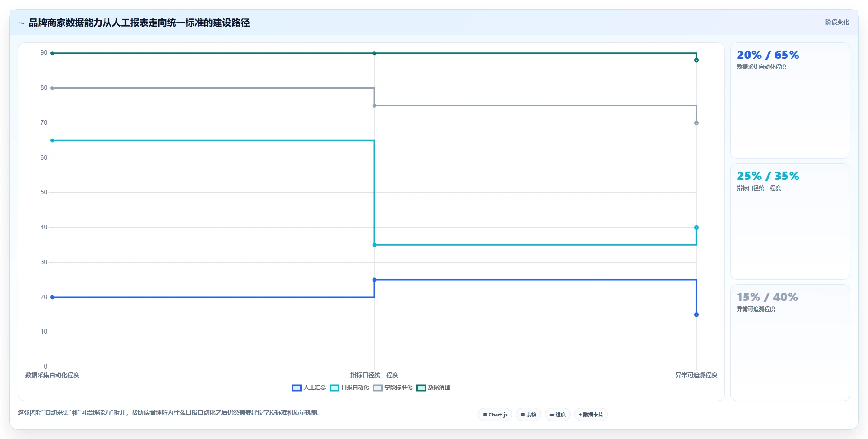The image size is (868, 439).
Task: Click the 阶段变化 label in header
Action: pos(837,22)
